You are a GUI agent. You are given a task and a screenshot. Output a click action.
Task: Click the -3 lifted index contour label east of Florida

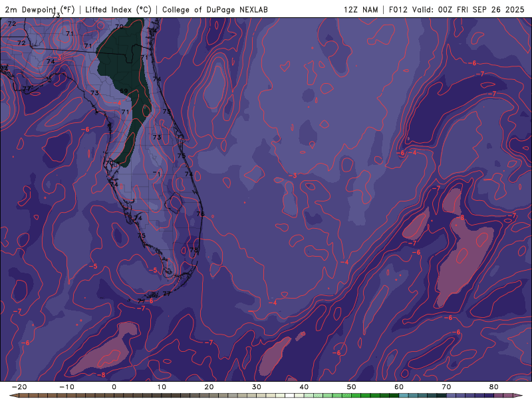[293, 175]
